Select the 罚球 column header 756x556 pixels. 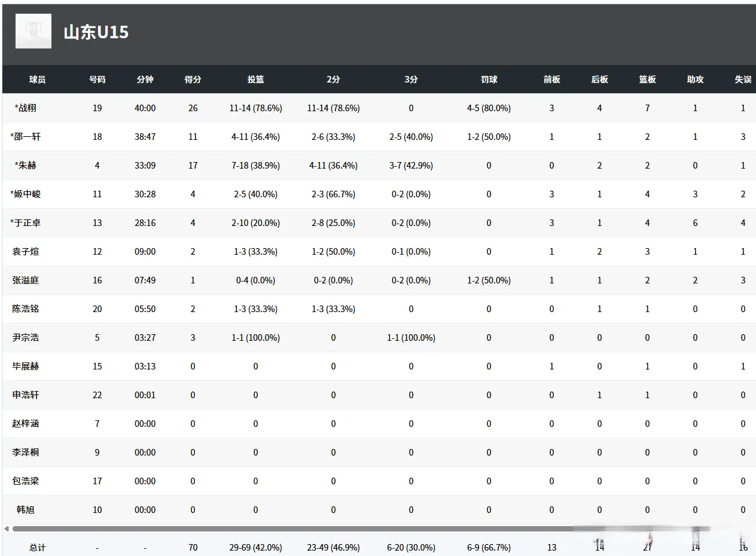[489, 80]
